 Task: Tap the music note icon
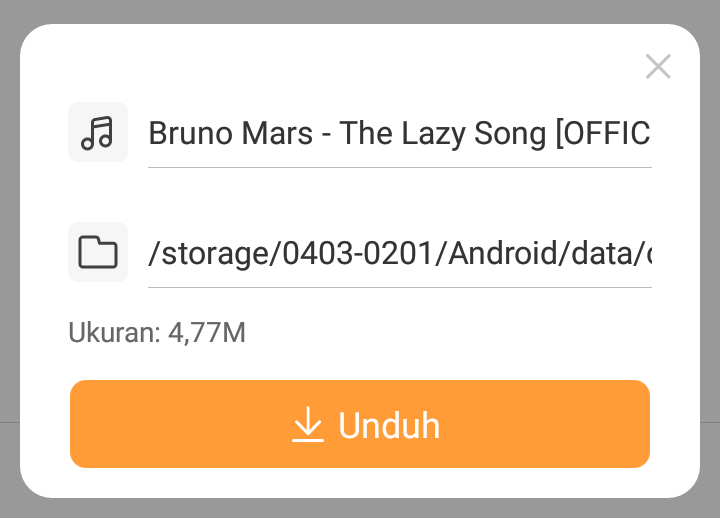(x=98, y=132)
